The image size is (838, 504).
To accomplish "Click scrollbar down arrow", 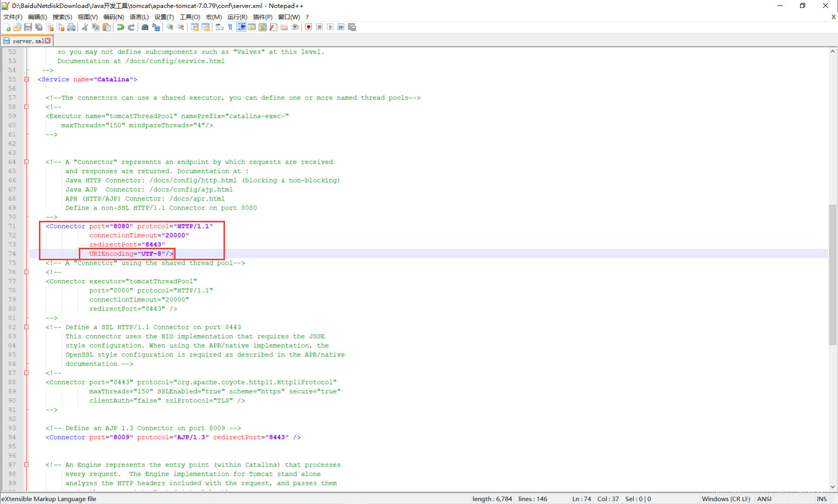I will pyautogui.click(x=833, y=487).
